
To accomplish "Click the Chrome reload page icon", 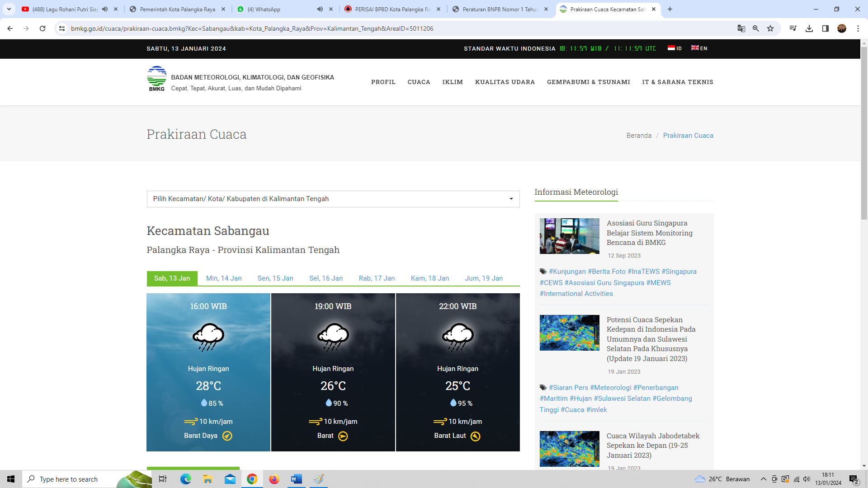I will pyautogui.click(x=42, y=28).
